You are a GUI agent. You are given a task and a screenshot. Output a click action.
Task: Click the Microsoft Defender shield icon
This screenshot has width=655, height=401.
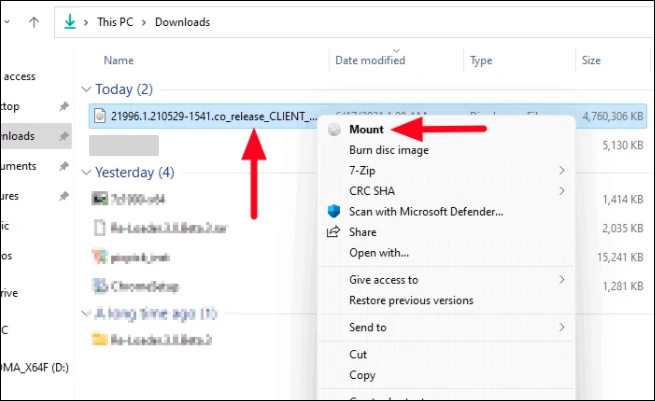334,211
